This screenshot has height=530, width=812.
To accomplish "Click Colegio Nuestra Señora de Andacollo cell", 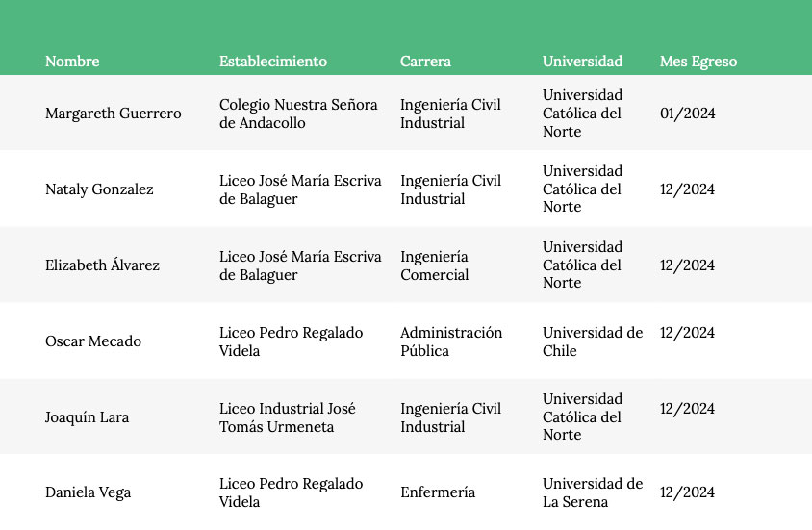I will point(298,114).
